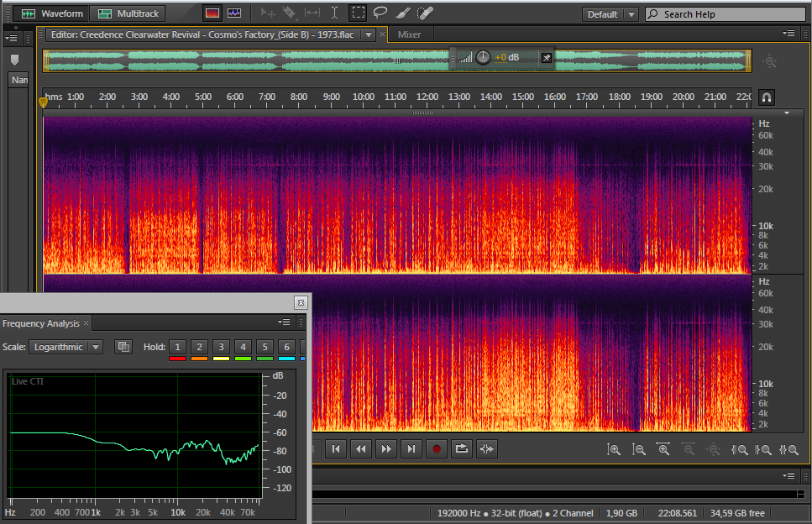The image size is (812, 524).
Task: Click the 10:00 mark on ruler
Action: coord(363,97)
